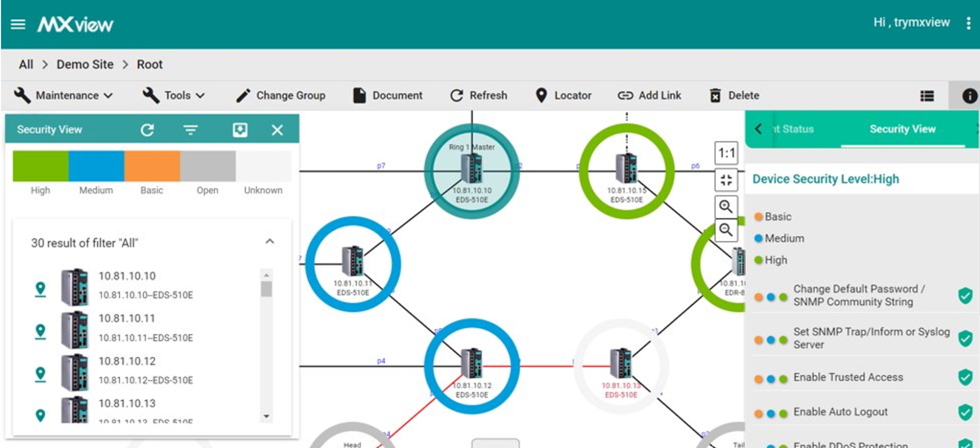
Task: Locate device 10.81.10.13 on the map
Action: tap(40, 415)
